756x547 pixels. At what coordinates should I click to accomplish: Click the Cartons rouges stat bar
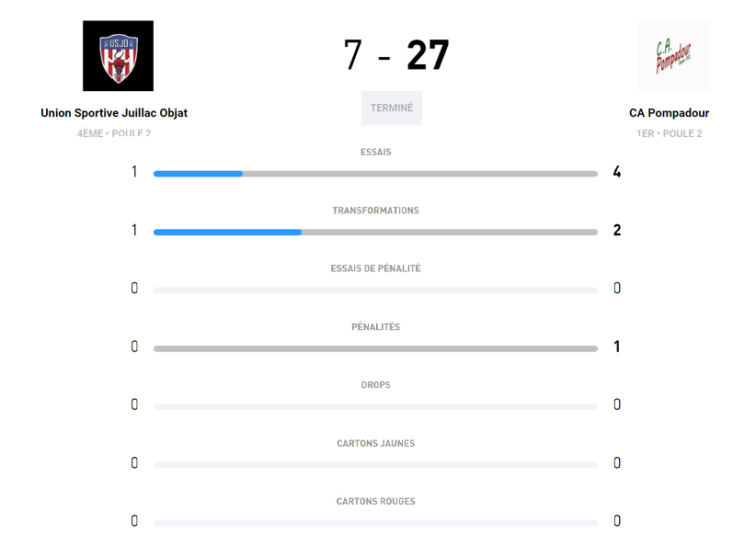pos(375,523)
